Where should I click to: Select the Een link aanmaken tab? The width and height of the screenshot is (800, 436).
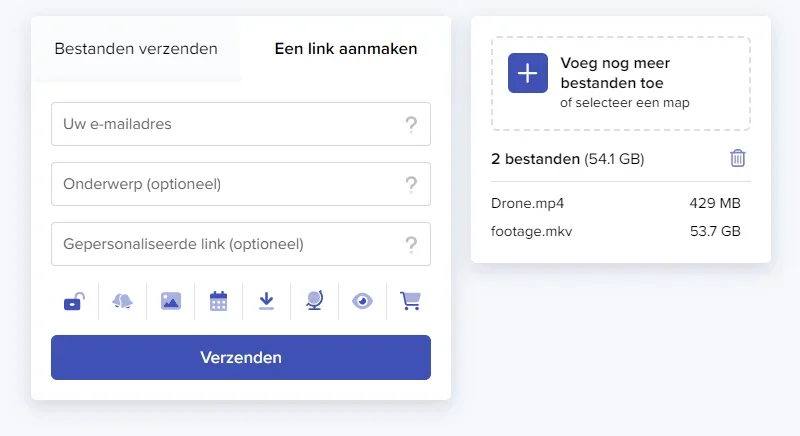coord(346,49)
